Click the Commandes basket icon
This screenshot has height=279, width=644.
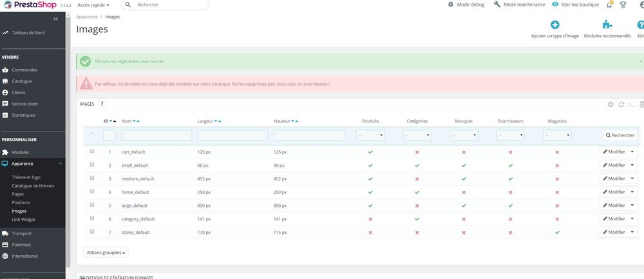click(x=5, y=70)
